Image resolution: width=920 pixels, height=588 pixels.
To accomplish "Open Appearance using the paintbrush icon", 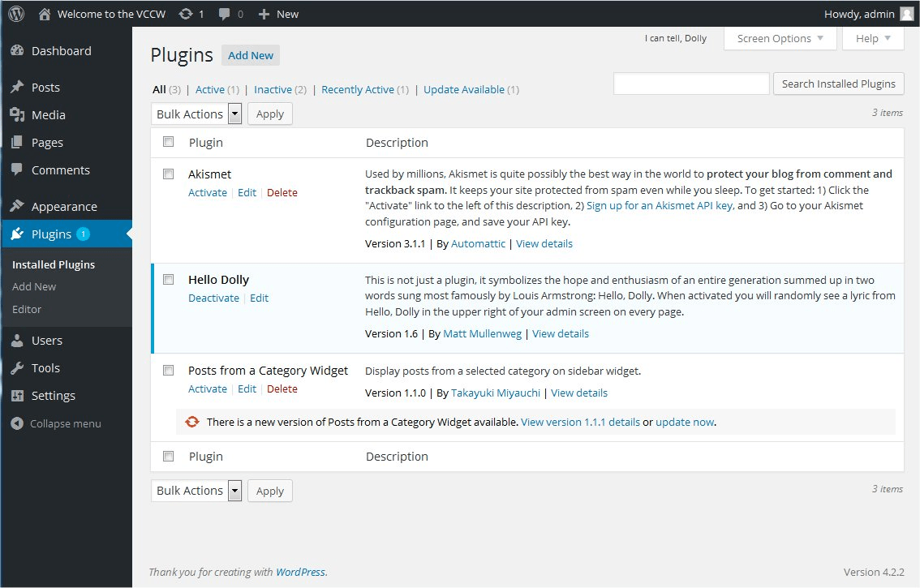I will (19, 206).
